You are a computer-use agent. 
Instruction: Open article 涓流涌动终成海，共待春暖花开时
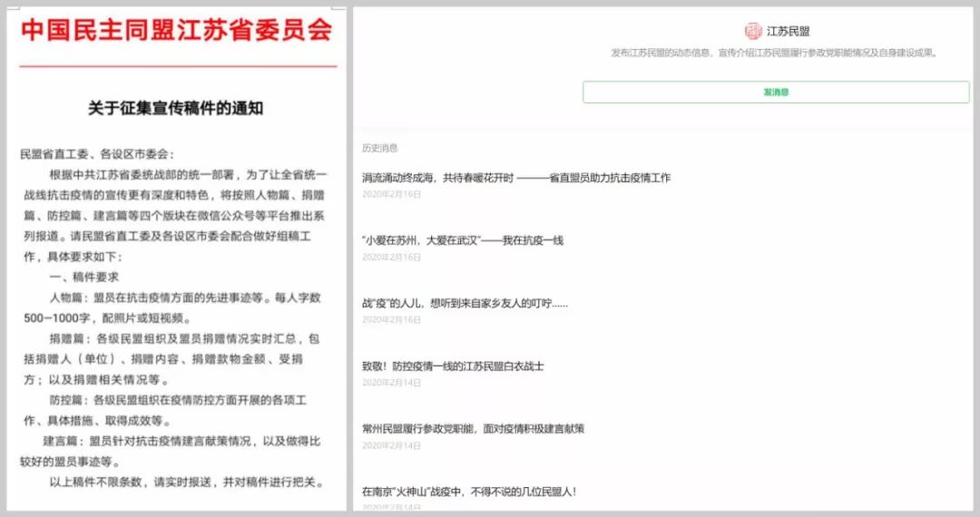516,178
